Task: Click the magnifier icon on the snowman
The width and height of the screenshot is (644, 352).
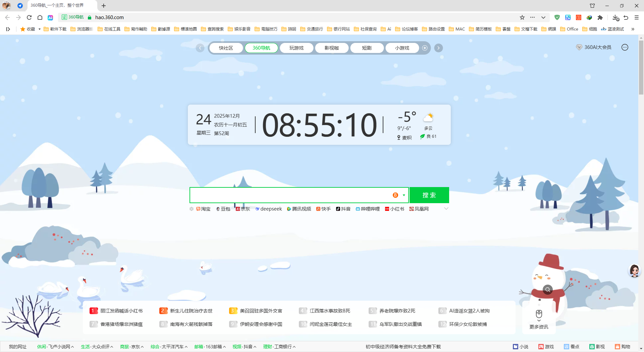Action: point(548,290)
